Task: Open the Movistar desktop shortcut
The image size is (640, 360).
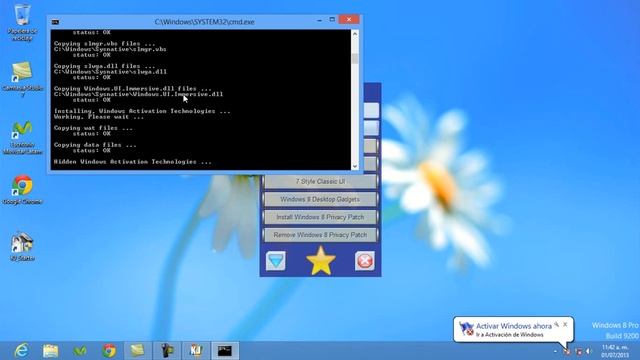Action: coord(22,137)
